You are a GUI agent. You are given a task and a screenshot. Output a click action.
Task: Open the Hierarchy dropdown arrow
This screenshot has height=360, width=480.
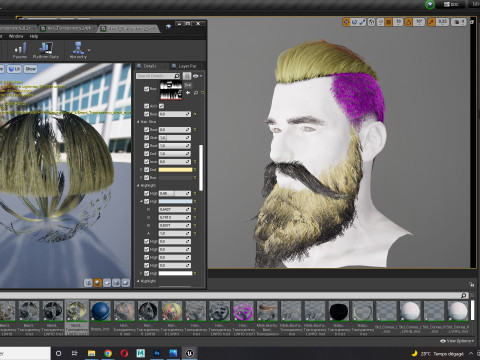click(x=89, y=50)
